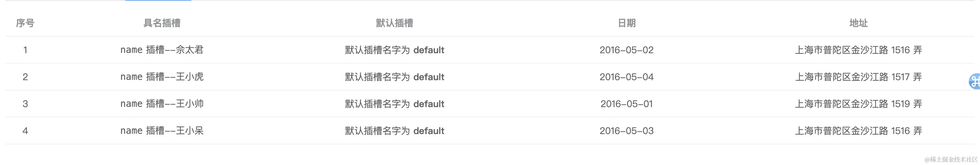Click date cell 2016-05-02
Image resolution: width=980 pixels, height=165 pixels.
pyautogui.click(x=627, y=50)
